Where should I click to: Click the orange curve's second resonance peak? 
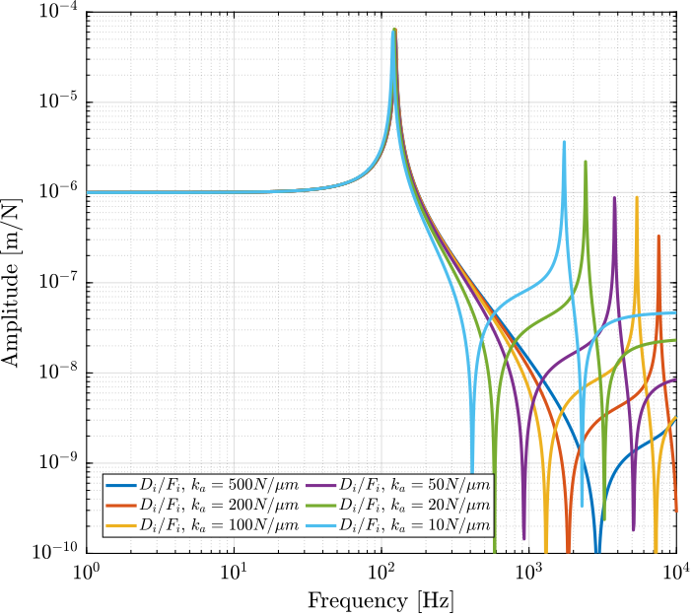[658, 238]
